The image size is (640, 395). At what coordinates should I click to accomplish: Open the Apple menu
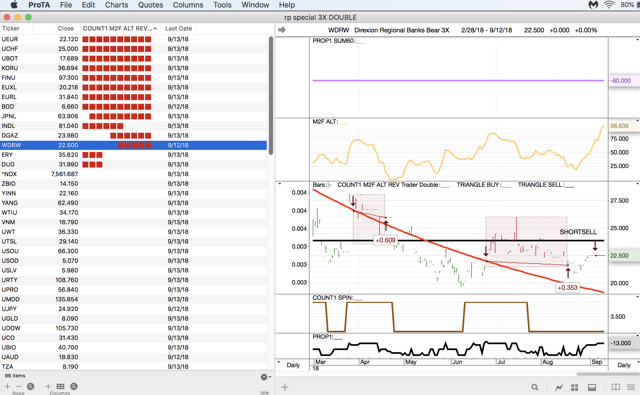[13, 5]
